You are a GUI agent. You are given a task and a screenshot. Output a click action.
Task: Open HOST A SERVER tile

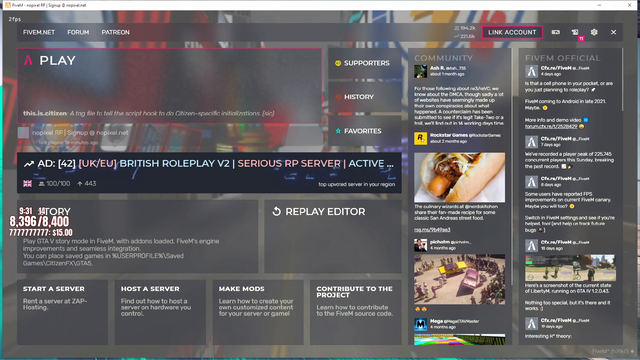tap(160, 312)
